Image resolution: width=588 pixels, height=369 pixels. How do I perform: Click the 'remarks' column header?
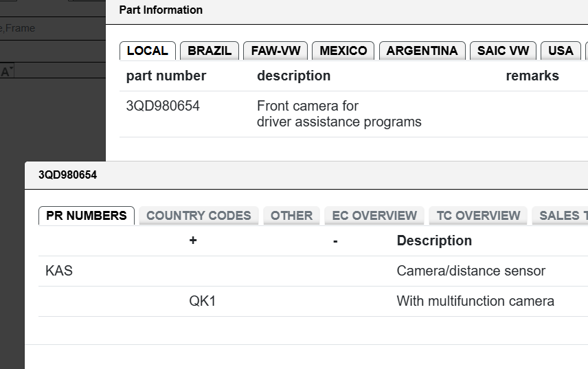pos(532,76)
